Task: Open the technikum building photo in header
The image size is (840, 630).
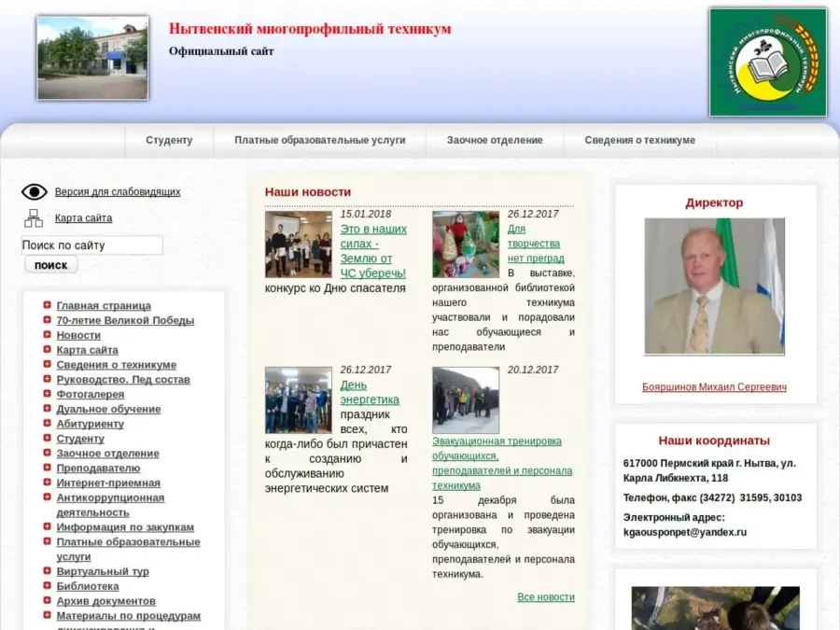Action: pyautogui.click(x=92, y=58)
